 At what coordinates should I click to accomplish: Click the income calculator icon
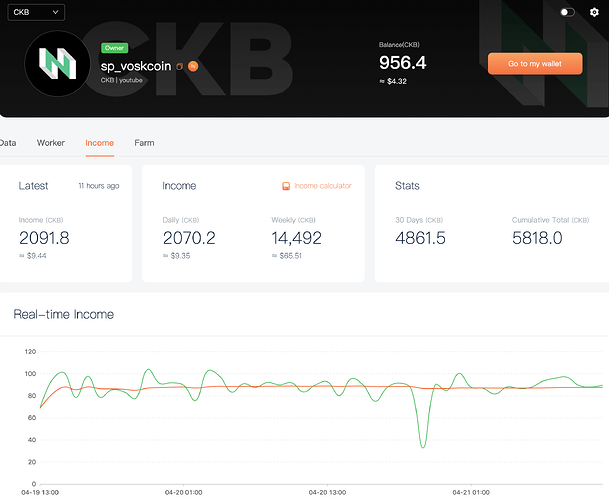click(286, 186)
